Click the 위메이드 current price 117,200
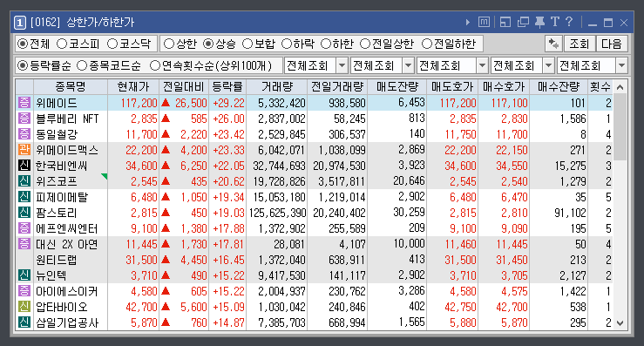The image size is (644, 346). (139, 103)
